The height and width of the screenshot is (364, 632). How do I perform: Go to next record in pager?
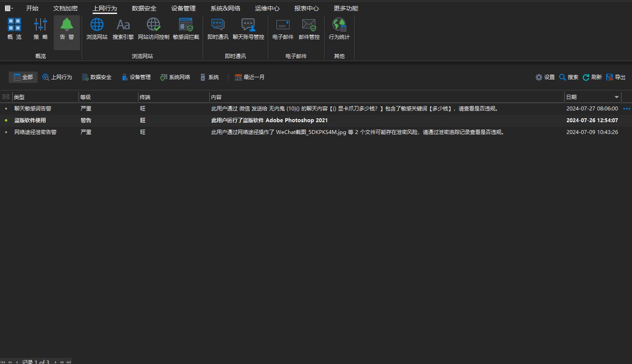[x=55, y=362]
